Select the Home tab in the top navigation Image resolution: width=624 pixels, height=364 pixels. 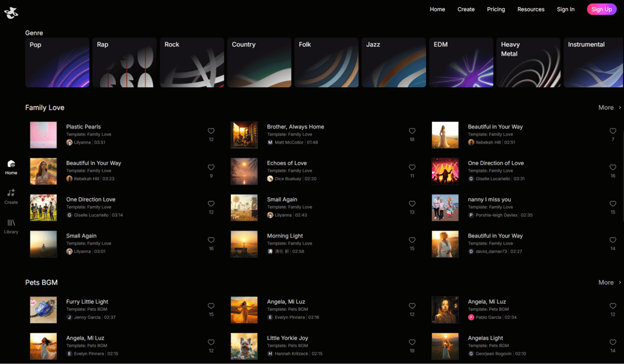(x=437, y=9)
